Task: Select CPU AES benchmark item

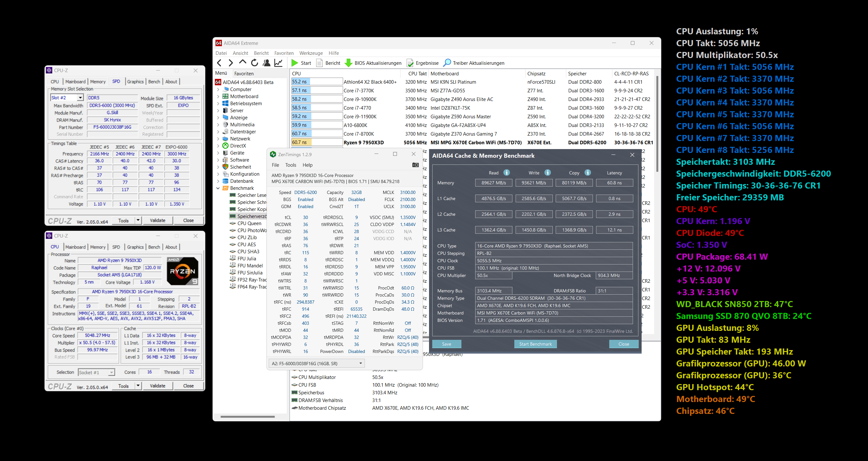Action: point(246,245)
